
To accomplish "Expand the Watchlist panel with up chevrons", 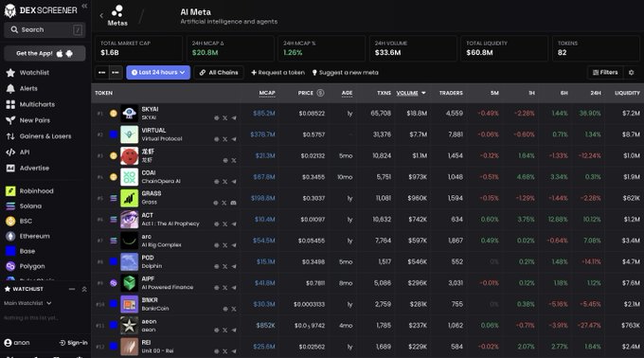I will [x=84, y=289].
